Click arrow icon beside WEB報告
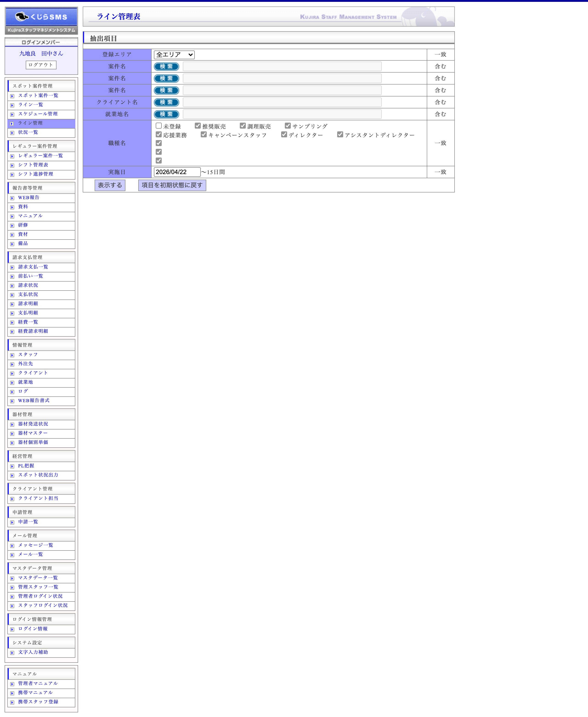588x717 pixels. 12,198
